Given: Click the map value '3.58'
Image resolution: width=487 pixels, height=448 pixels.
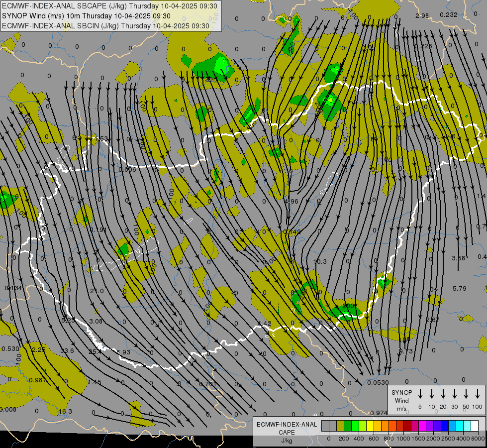Looking at the screenshot, I should coord(459,258).
